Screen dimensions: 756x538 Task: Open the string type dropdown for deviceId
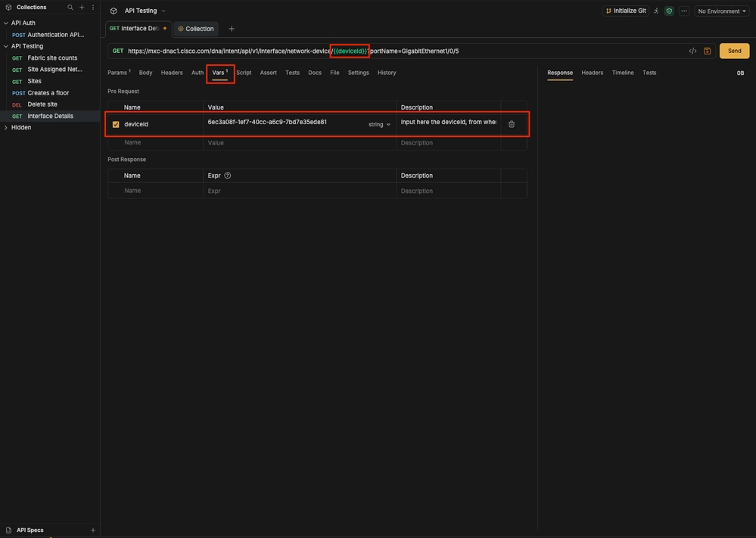tap(379, 124)
